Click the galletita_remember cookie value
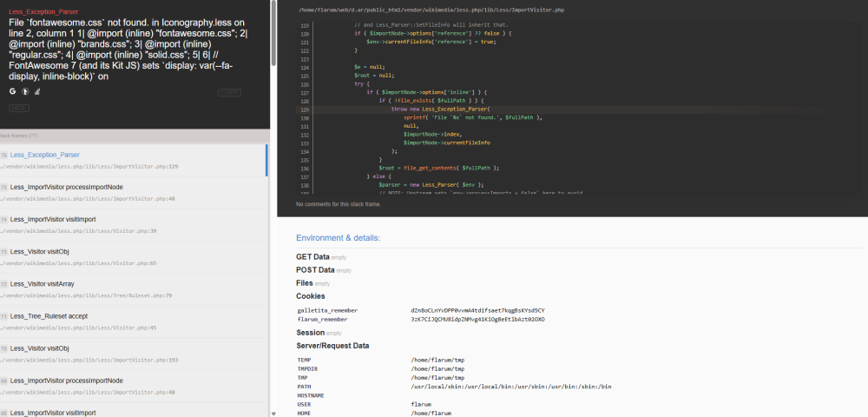Screen dimensions: 868x417 coord(477,311)
